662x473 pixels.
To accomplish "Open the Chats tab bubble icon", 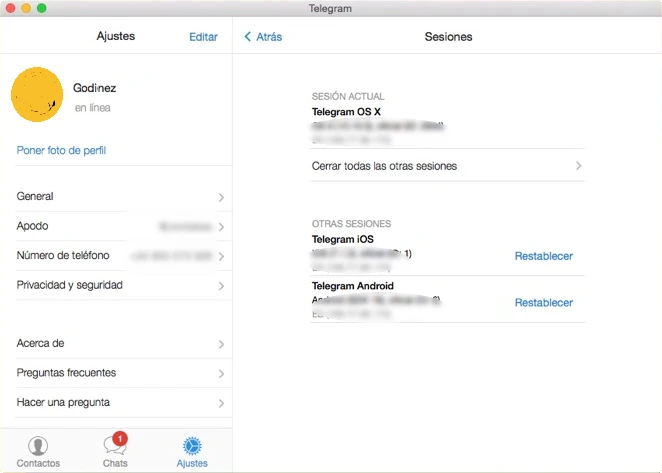I will (113, 446).
